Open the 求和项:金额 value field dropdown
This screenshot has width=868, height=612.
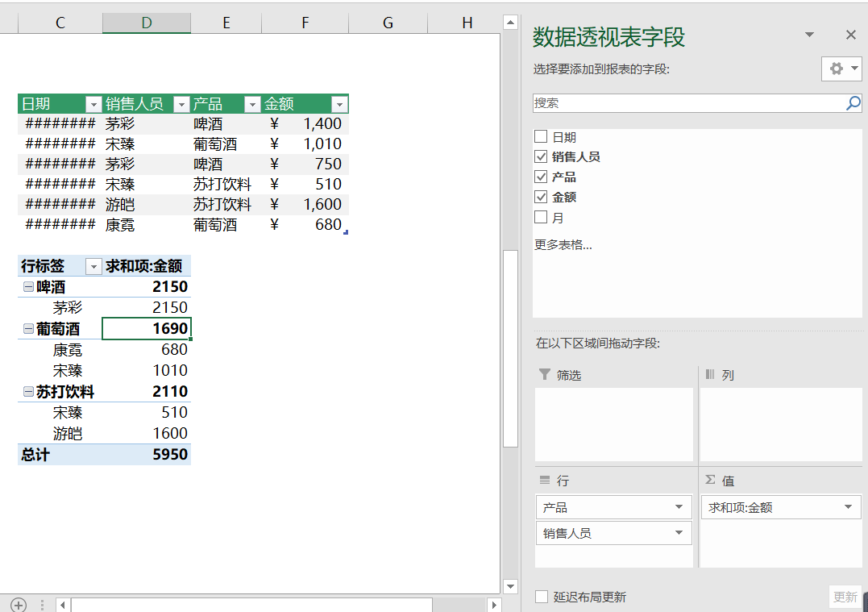pyautogui.click(x=848, y=507)
